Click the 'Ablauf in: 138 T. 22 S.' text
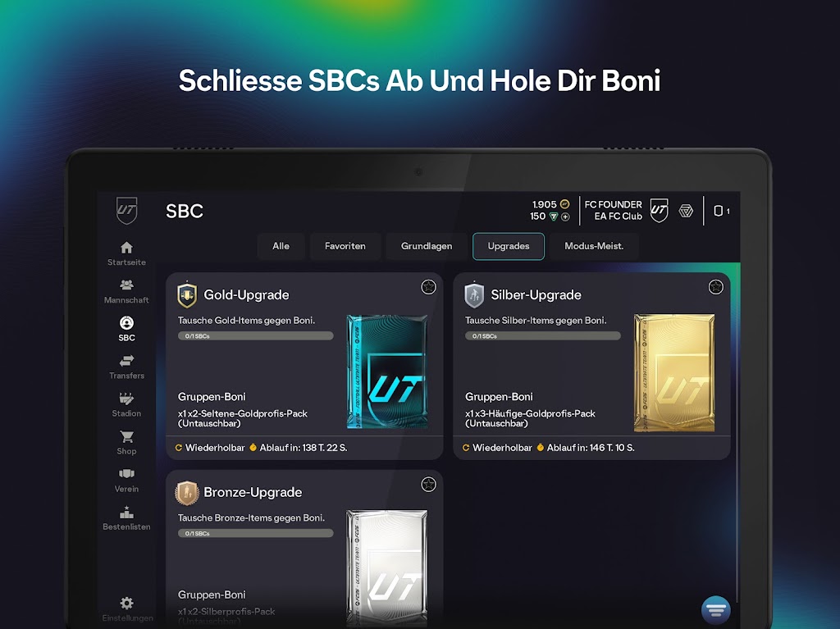Viewport: 840px width, 629px height. (x=304, y=448)
